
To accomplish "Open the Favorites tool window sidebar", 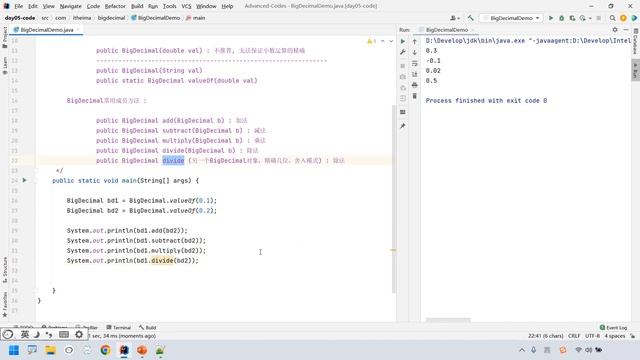I will tap(5, 304).
